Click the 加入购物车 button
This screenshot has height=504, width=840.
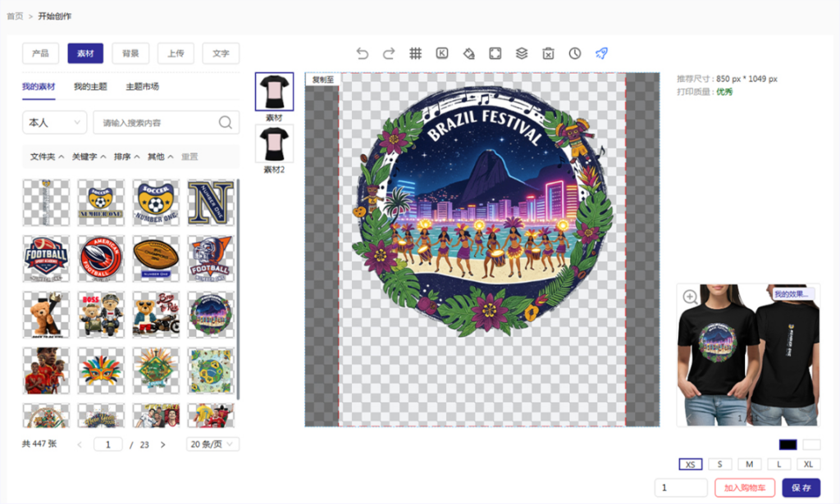point(745,488)
